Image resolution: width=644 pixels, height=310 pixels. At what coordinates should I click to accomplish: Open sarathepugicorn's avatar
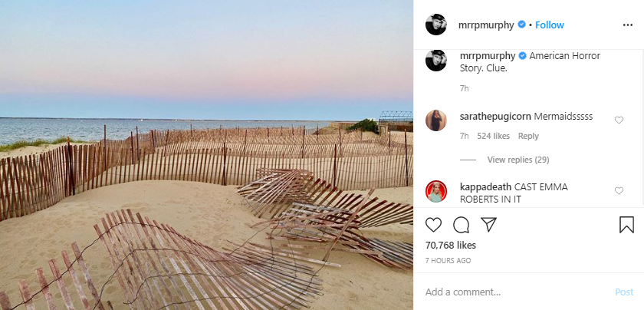pos(435,120)
